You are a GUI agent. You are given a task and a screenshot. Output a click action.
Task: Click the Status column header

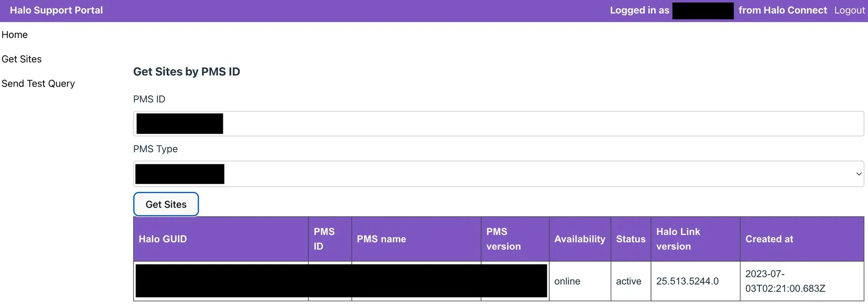click(631, 239)
